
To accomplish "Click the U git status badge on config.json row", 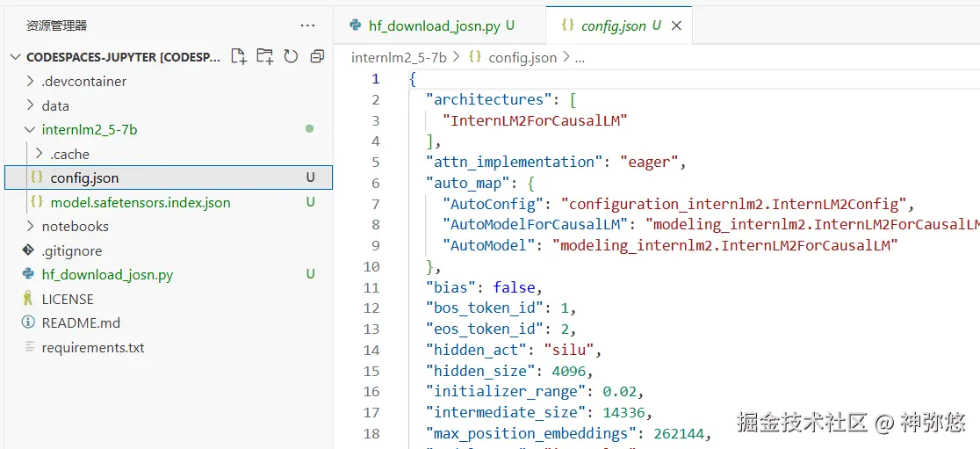I will click(310, 177).
